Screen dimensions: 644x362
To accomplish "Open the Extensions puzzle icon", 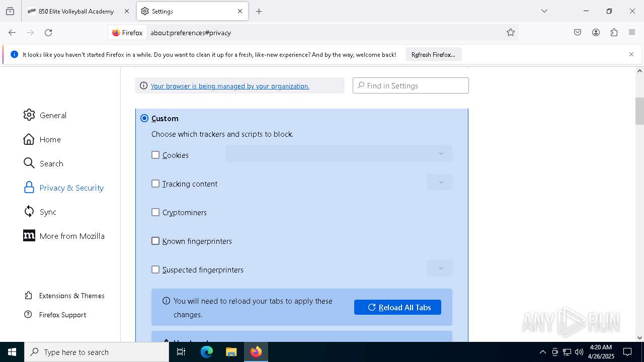I will [x=614, y=33].
